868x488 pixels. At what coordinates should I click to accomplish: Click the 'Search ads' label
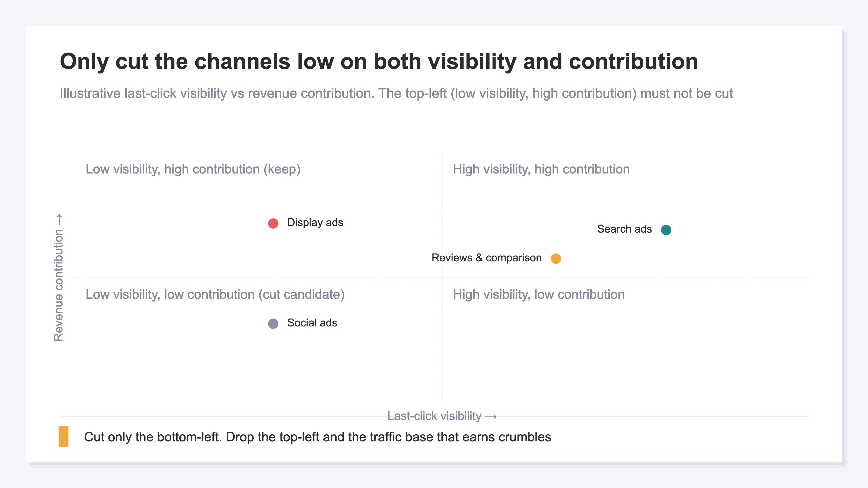(x=624, y=229)
